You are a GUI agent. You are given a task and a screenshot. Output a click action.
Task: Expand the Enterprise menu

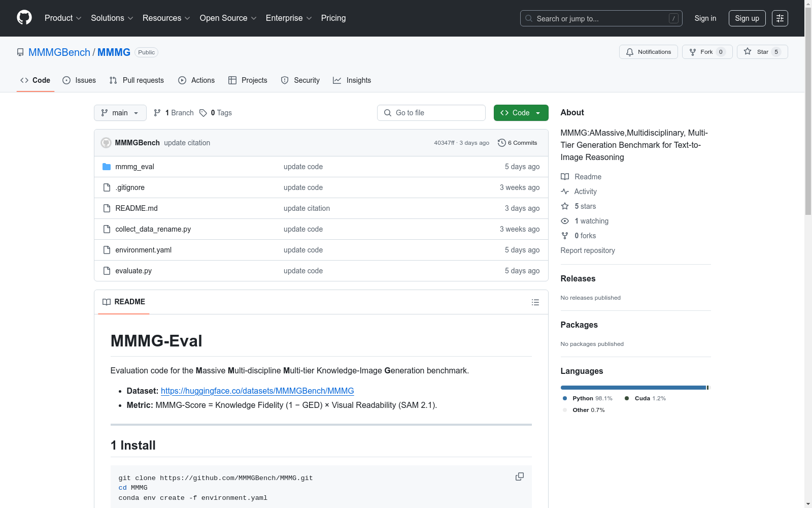pyautogui.click(x=289, y=18)
